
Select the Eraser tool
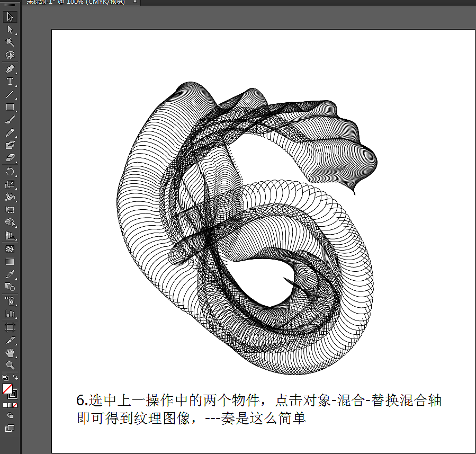[x=10, y=158]
